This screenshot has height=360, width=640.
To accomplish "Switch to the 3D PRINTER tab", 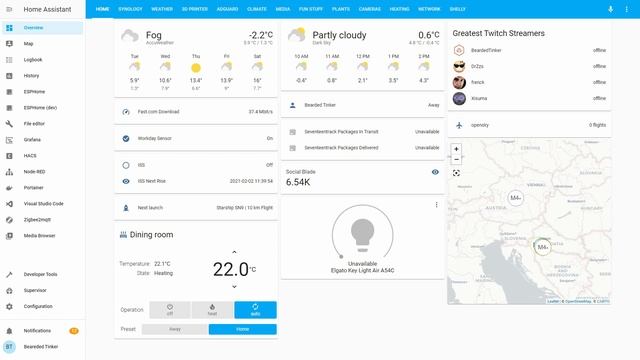I will click(x=195, y=9).
